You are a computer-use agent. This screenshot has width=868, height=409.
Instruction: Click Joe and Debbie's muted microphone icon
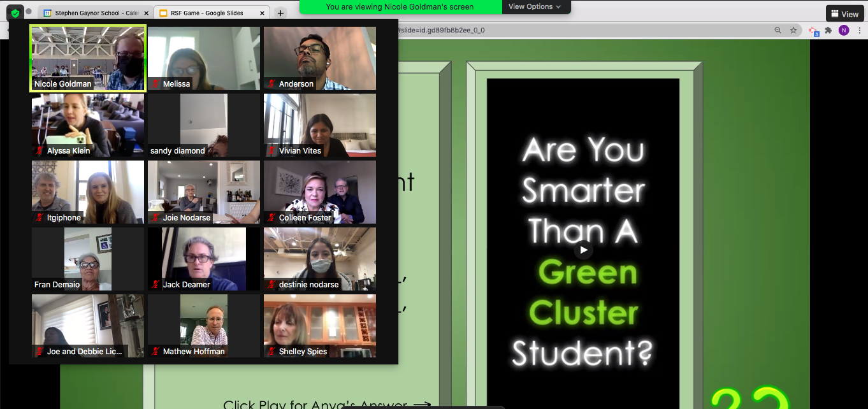(x=40, y=352)
